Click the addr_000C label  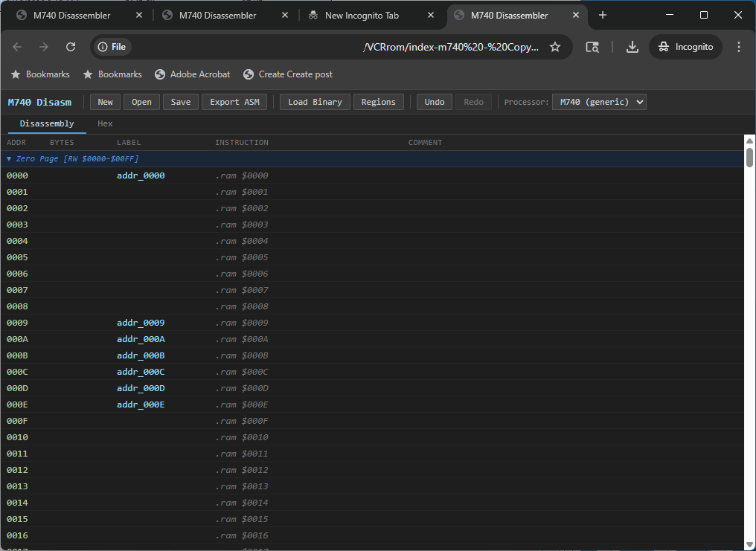pos(141,372)
